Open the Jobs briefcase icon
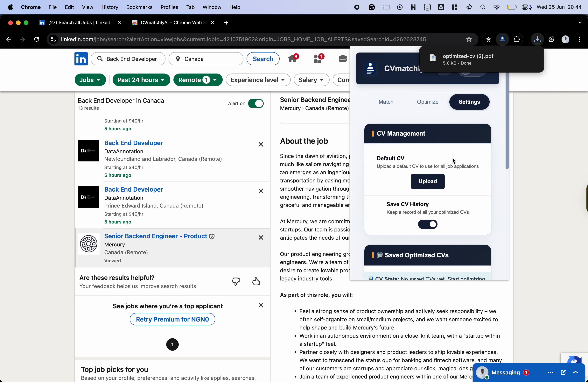Image resolution: width=588 pixels, height=382 pixels. 343,59
